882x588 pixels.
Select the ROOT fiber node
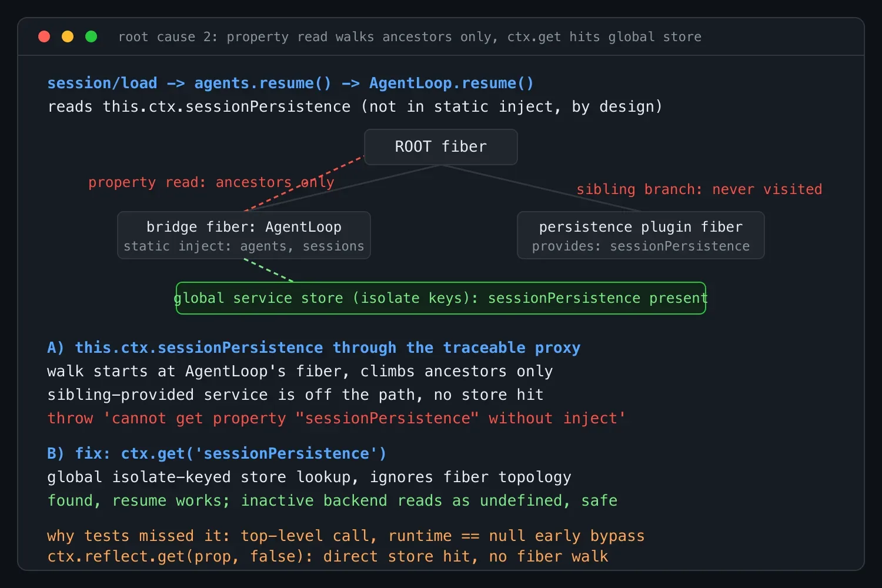click(441, 147)
